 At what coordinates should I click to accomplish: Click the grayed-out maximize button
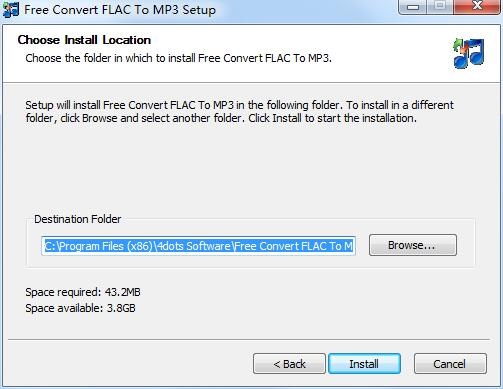point(440,7)
